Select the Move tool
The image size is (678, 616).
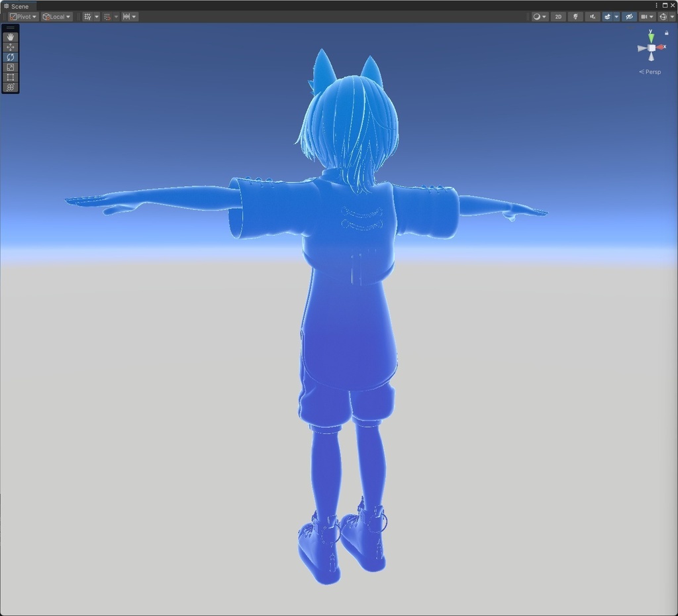(10, 47)
